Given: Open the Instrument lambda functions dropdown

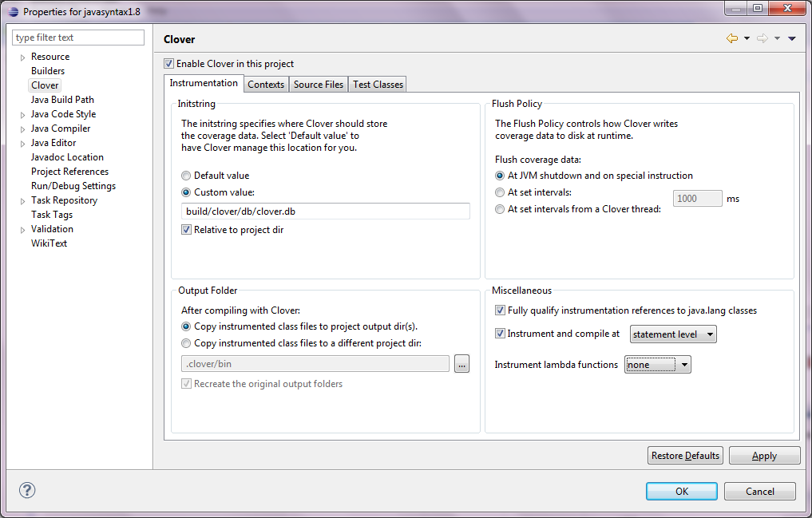Looking at the screenshot, I should pos(657,365).
